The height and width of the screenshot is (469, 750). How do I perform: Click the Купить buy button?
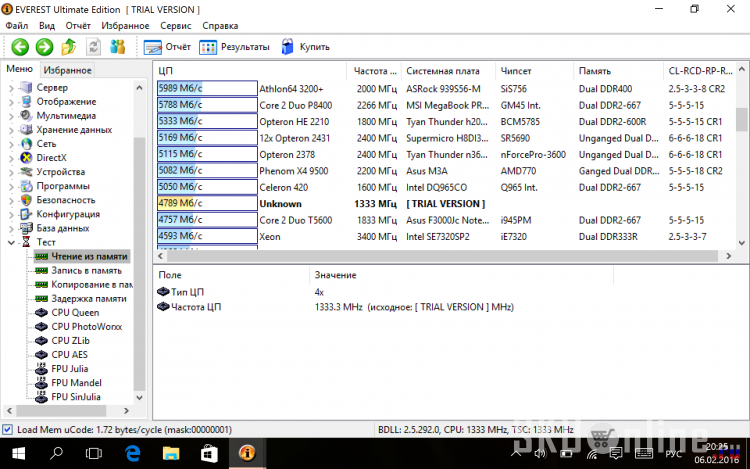tap(306, 47)
